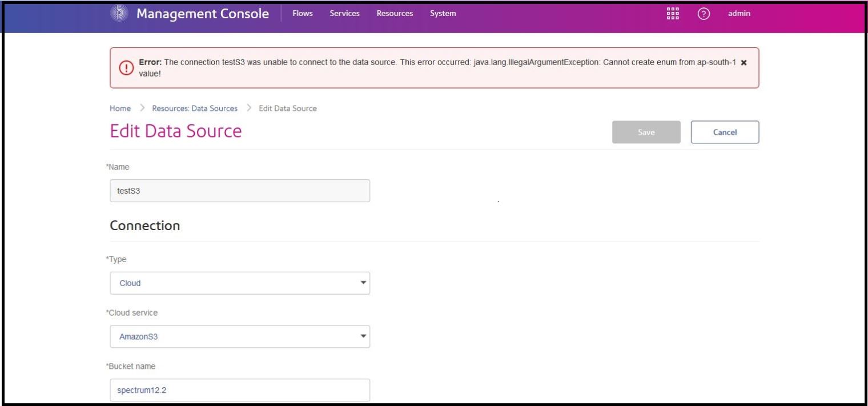Go to Home via breadcrumb
The image size is (868, 406).
120,108
